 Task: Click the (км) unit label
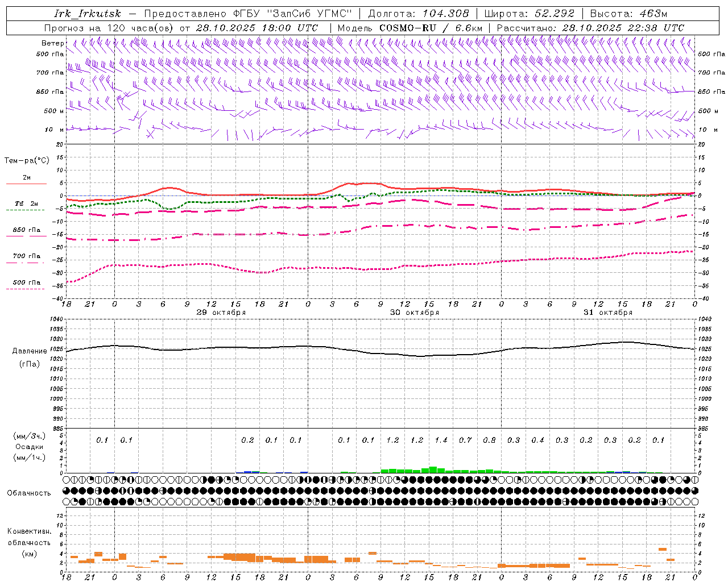pyautogui.click(x=30, y=554)
